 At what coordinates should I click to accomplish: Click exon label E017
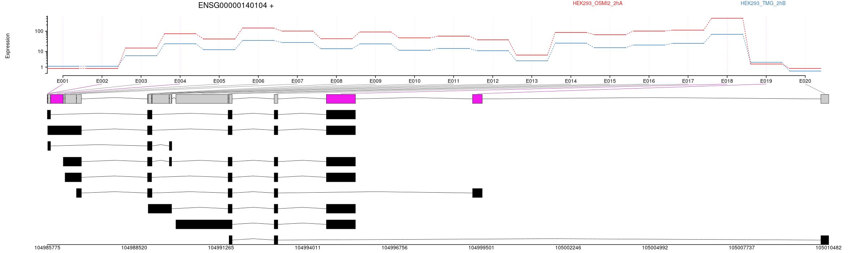point(688,81)
